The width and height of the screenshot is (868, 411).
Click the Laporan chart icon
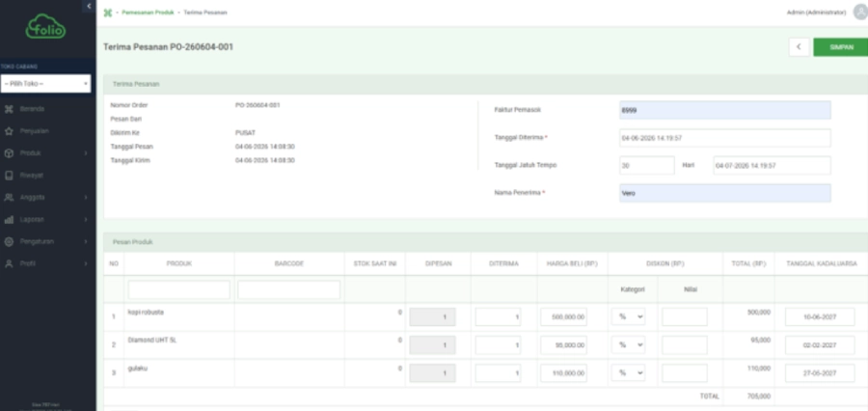(x=9, y=219)
